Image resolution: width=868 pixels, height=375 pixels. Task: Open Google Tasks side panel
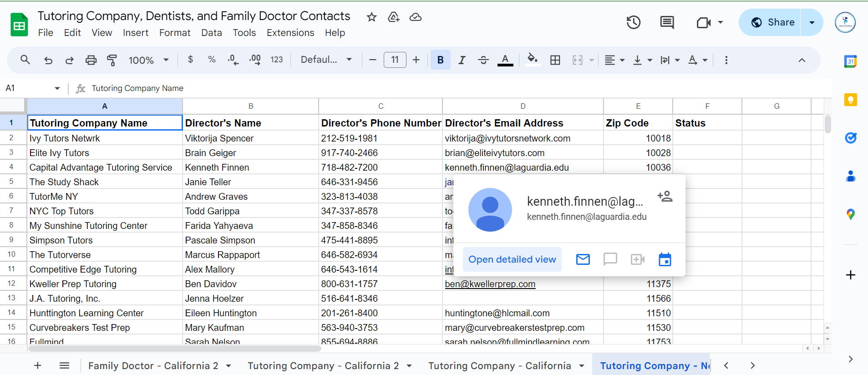tap(850, 138)
